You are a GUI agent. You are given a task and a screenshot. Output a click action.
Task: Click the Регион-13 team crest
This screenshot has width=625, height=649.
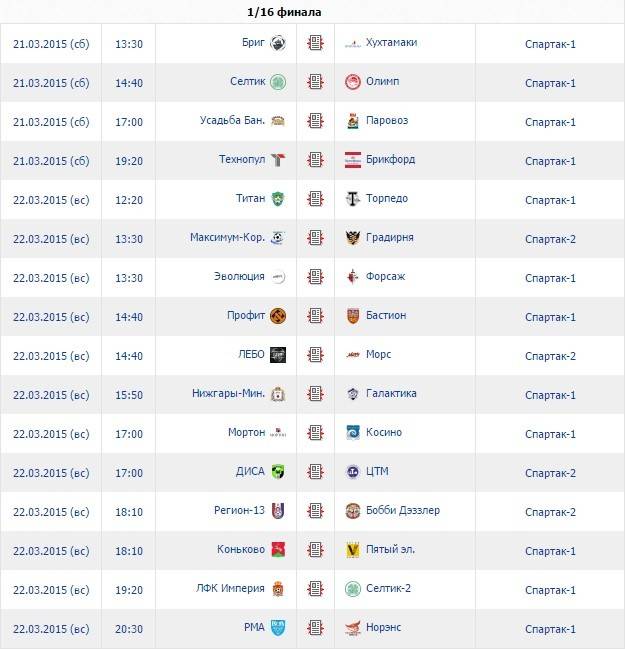click(x=278, y=511)
